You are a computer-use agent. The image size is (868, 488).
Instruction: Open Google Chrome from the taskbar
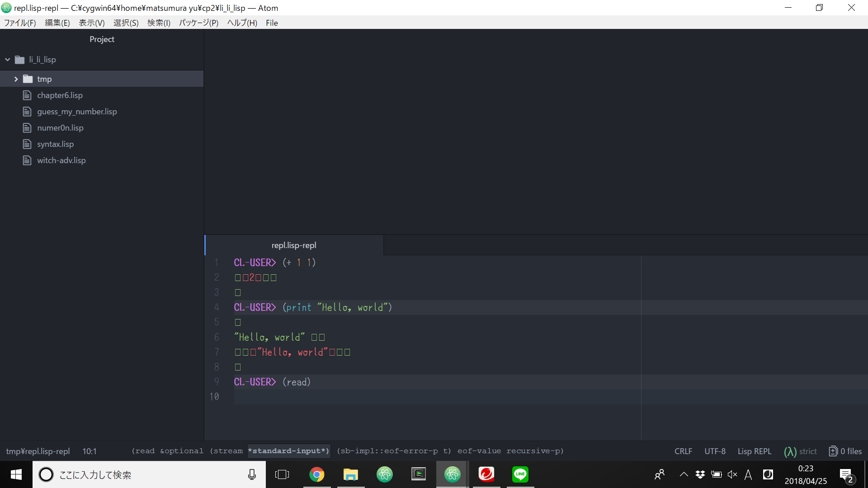317,474
